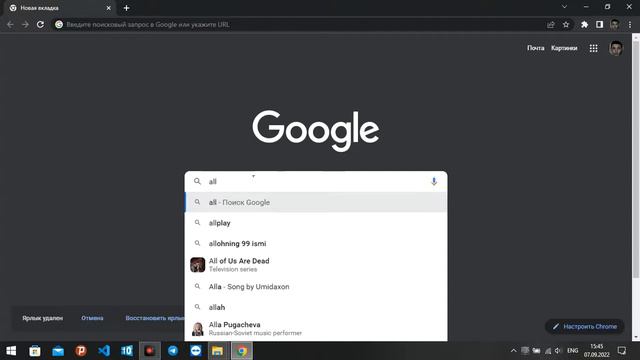Select 'All of Us Are Dead' suggestion
Image resolution: width=640 pixels, height=360 pixels.
point(316,265)
